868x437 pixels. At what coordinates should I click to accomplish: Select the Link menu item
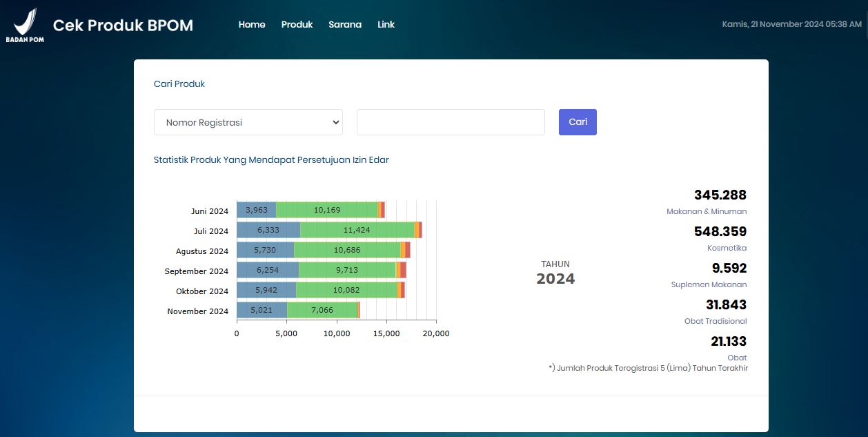tap(386, 24)
